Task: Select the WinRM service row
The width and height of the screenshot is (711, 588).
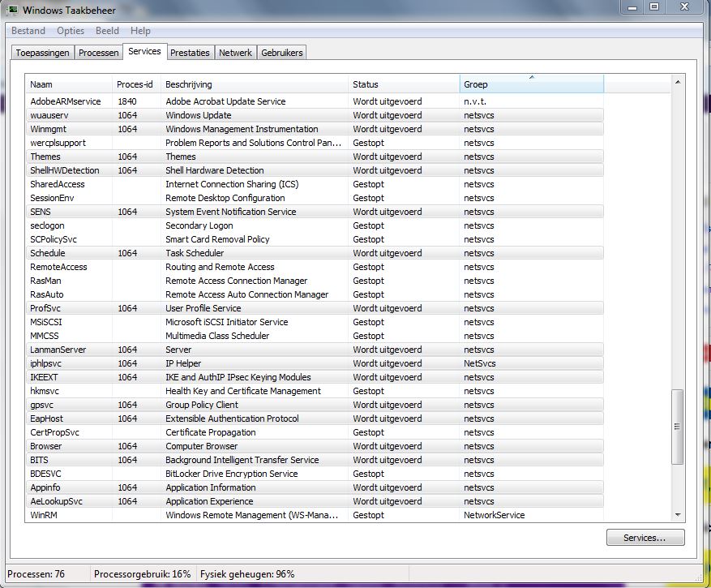Action: pyautogui.click(x=315, y=515)
